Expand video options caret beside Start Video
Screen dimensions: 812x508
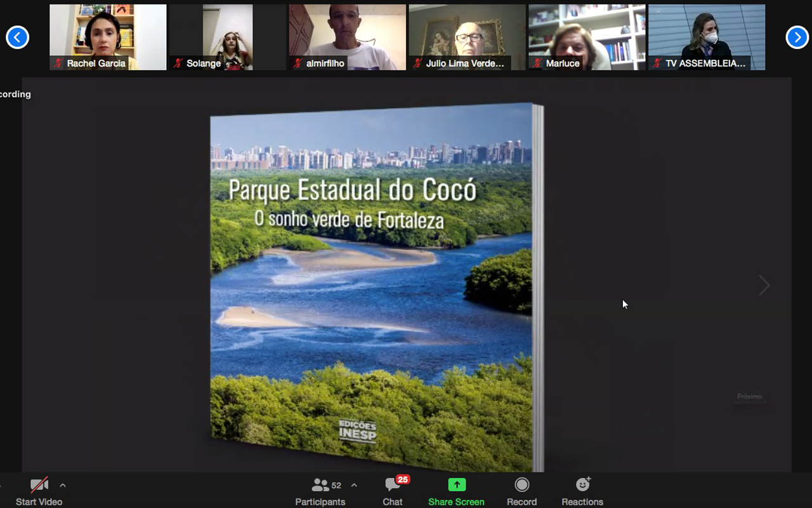[x=63, y=486]
